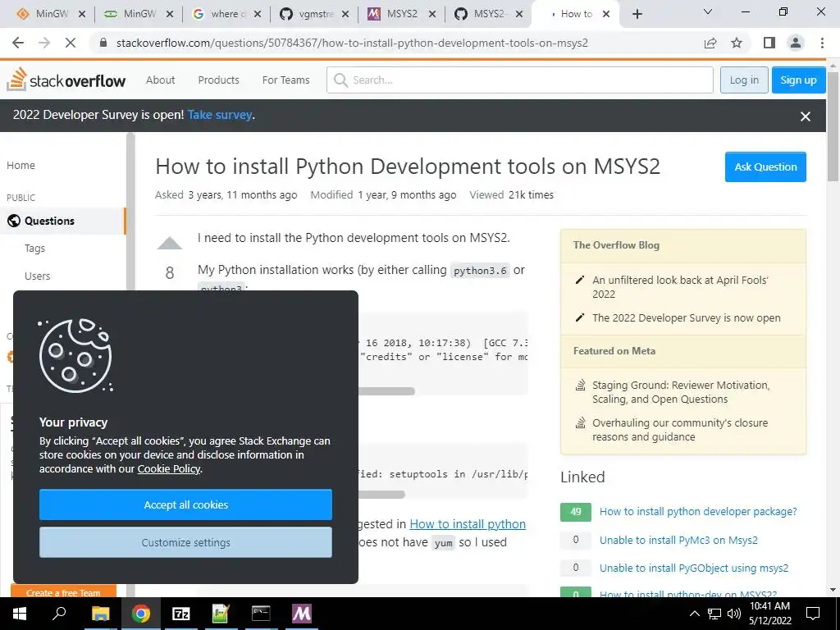
Task: Open the MSYS2 taskbar icon
Action: (301, 614)
